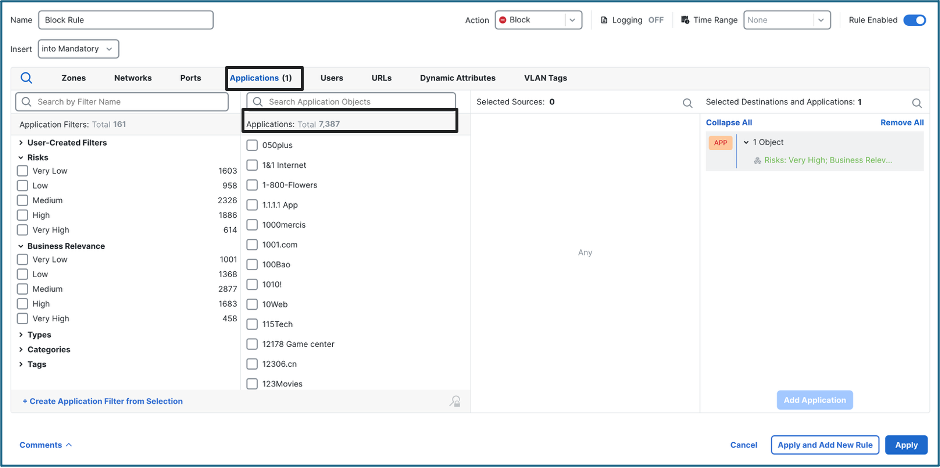Select the 1.1.1.1 App checkbox
The image size is (940, 468).
click(252, 205)
